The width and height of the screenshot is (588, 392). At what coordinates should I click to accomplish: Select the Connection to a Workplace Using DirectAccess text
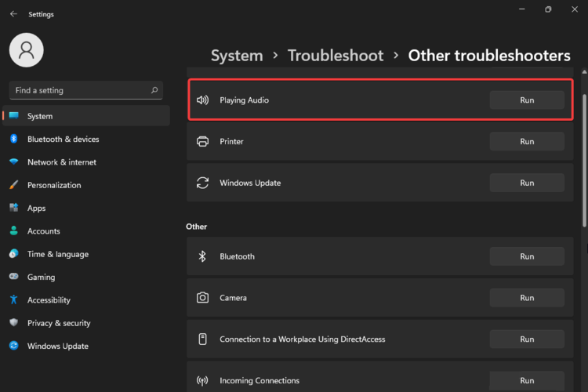click(303, 339)
